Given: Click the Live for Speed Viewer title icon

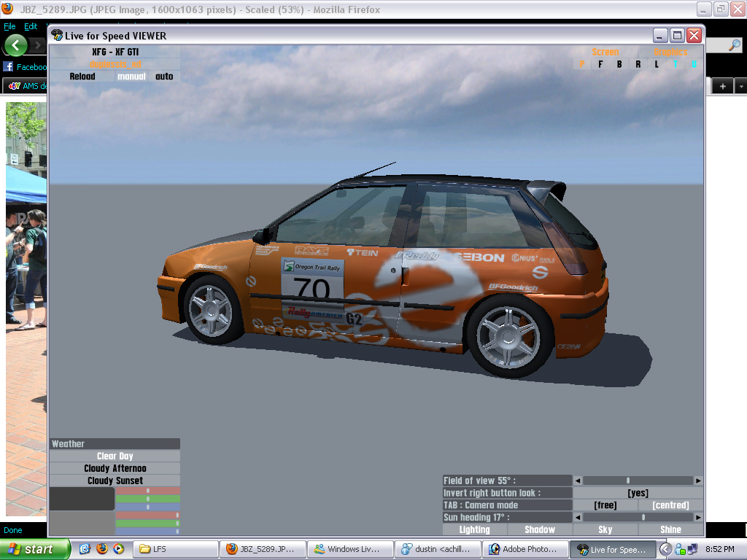Looking at the screenshot, I should tap(57, 35).
